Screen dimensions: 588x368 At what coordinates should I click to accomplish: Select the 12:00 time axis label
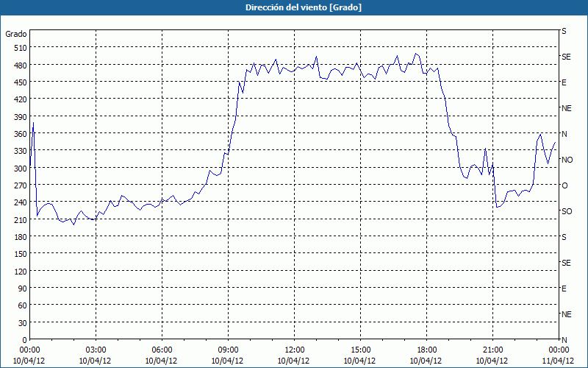pos(295,350)
